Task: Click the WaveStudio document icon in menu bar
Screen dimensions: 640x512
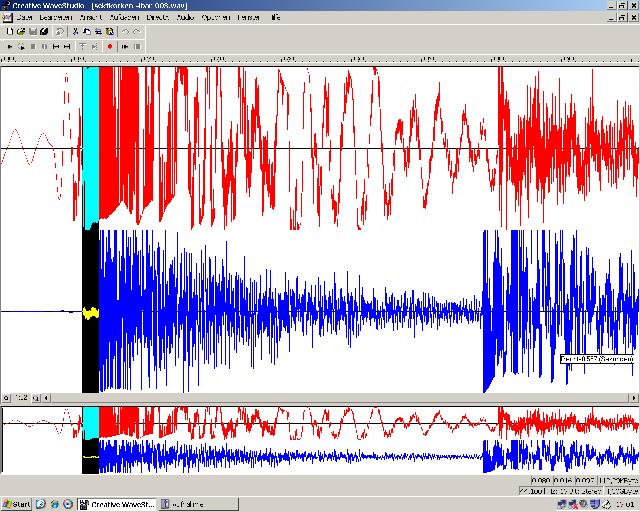Action: (7, 18)
